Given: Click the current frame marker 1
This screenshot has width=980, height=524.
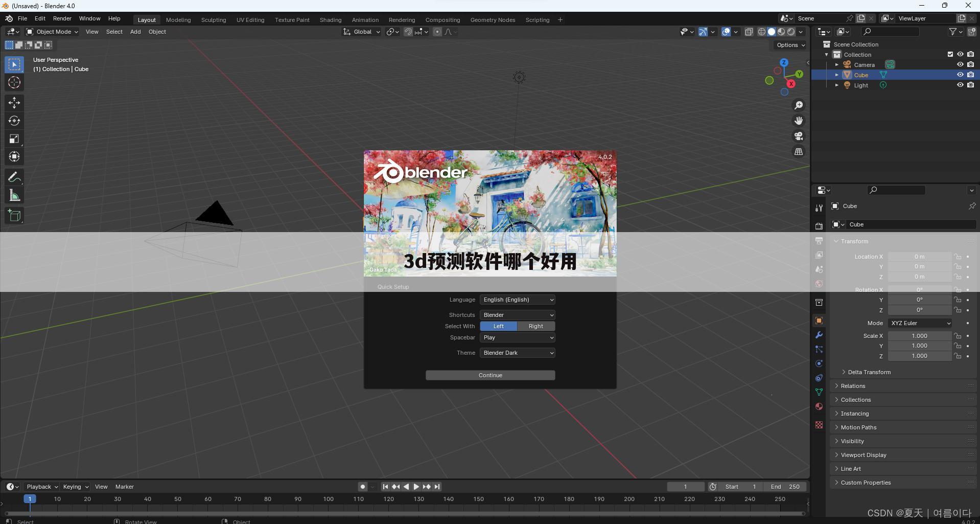Looking at the screenshot, I should click(30, 499).
